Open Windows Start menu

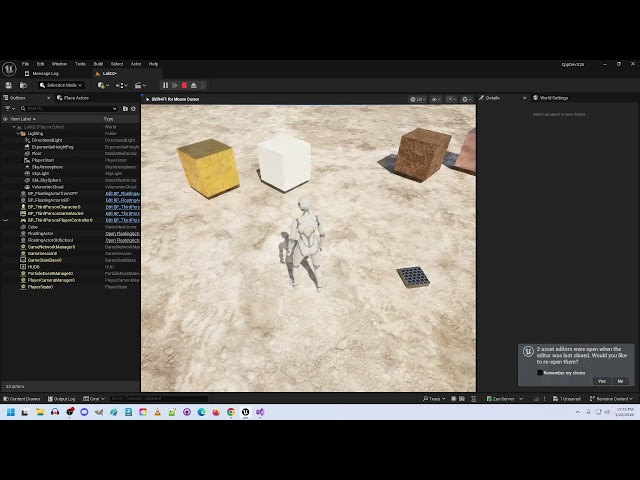[x=11, y=412]
